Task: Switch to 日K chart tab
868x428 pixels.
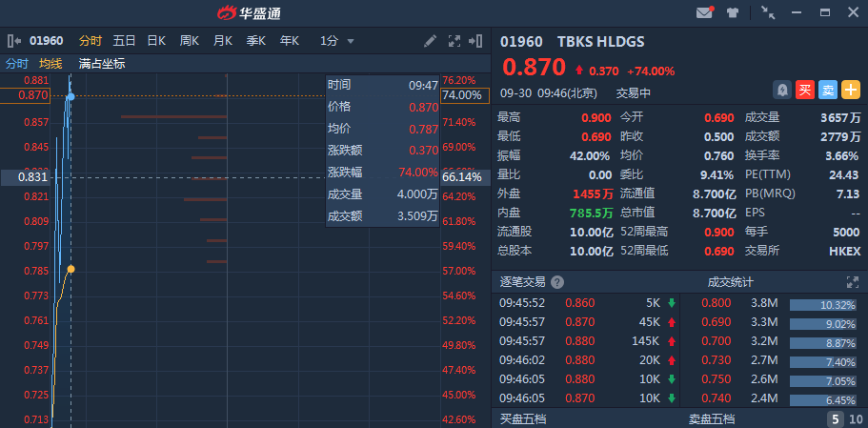Action: tap(155, 41)
